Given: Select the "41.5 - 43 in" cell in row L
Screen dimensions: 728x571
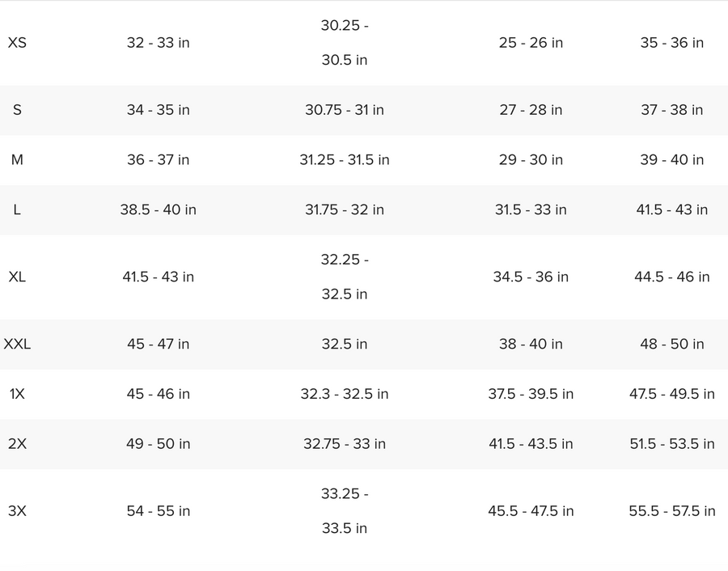Looking at the screenshot, I should coord(671,210).
